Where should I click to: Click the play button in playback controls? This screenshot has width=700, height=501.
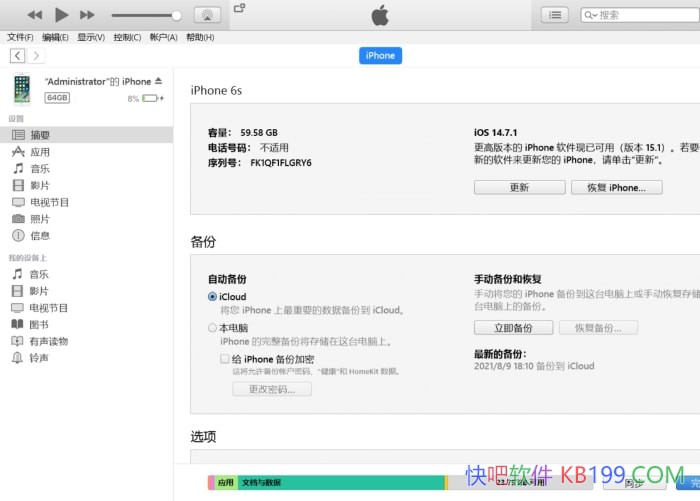tap(61, 15)
